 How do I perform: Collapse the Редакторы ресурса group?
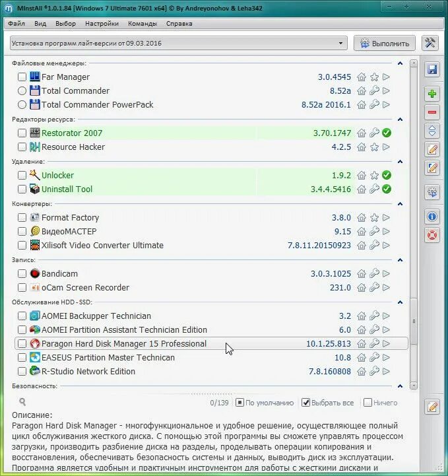tap(400, 119)
